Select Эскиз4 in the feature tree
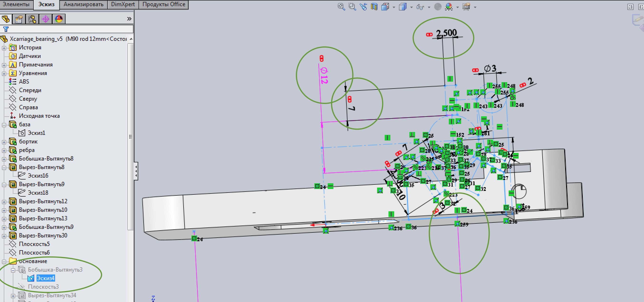Image resolution: width=644 pixels, height=302 pixels. point(46,278)
